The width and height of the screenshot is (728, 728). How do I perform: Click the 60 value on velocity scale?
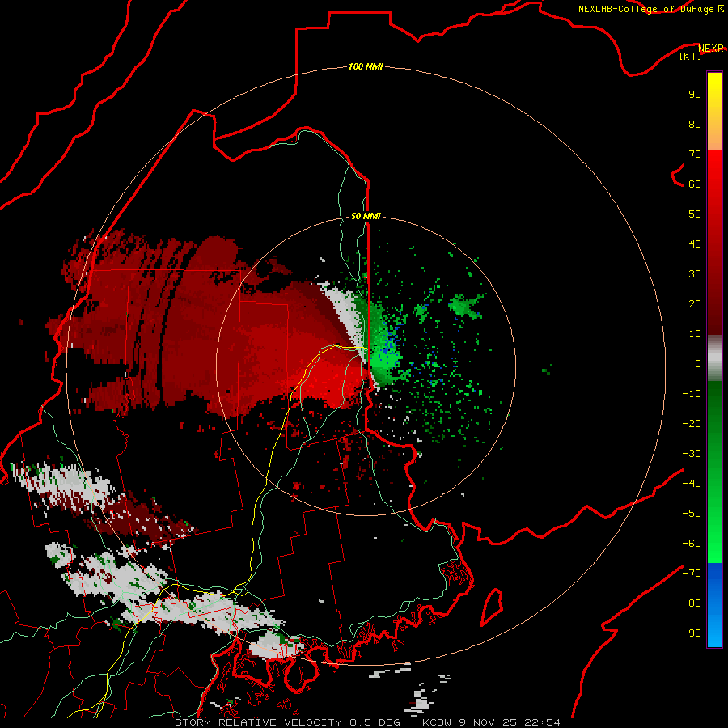pyautogui.click(x=695, y=184)
